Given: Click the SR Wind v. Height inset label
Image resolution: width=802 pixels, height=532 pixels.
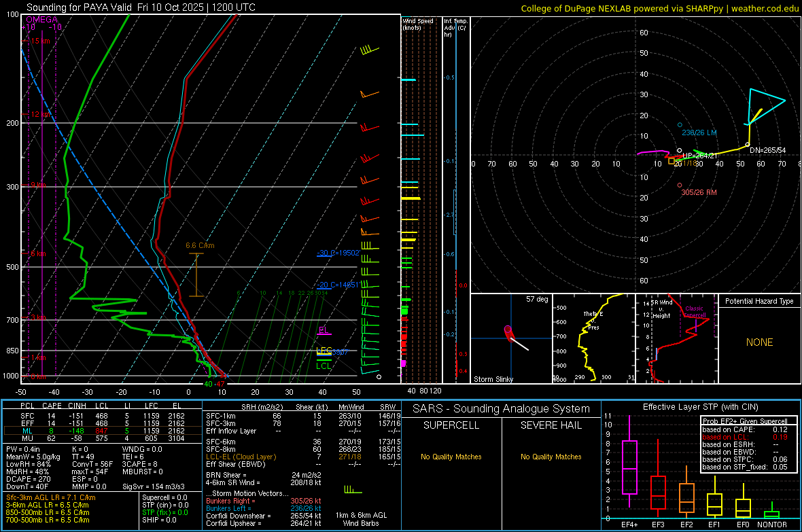Looking at the screenshot, I should coord(662,309).
